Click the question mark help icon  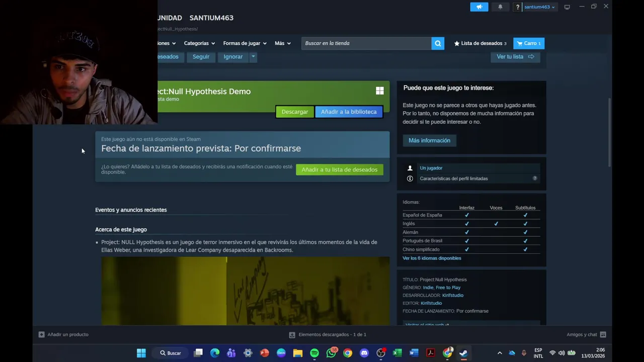pyautogui.click(x=517, y=7)
